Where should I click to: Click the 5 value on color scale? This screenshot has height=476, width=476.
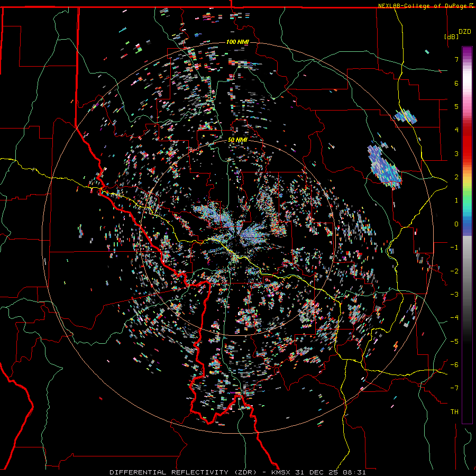coord(456,106)
